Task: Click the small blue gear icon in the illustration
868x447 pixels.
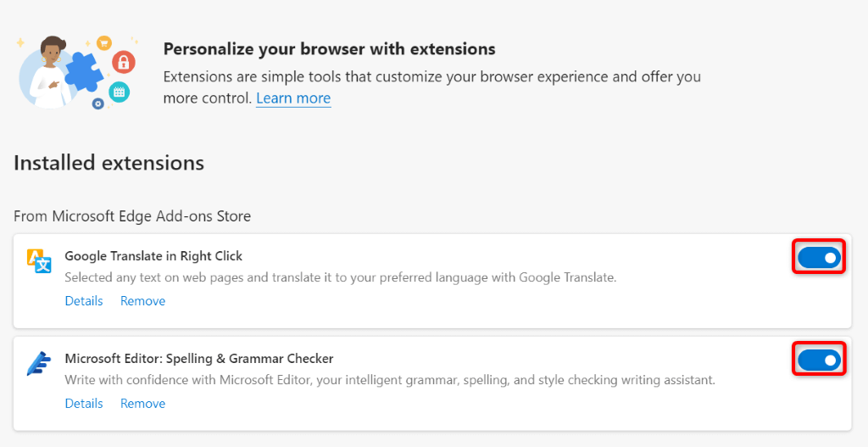Action: click(x=97, y=103)
